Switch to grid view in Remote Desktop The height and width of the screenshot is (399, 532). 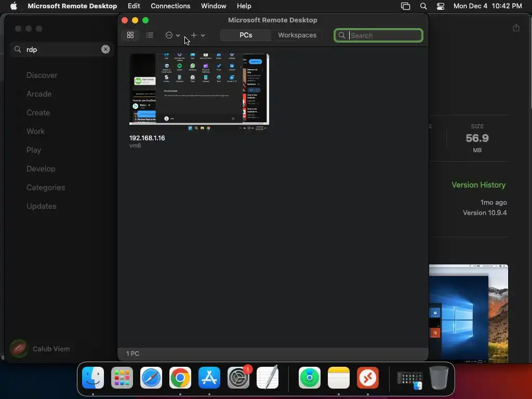[x=130, y=35]
